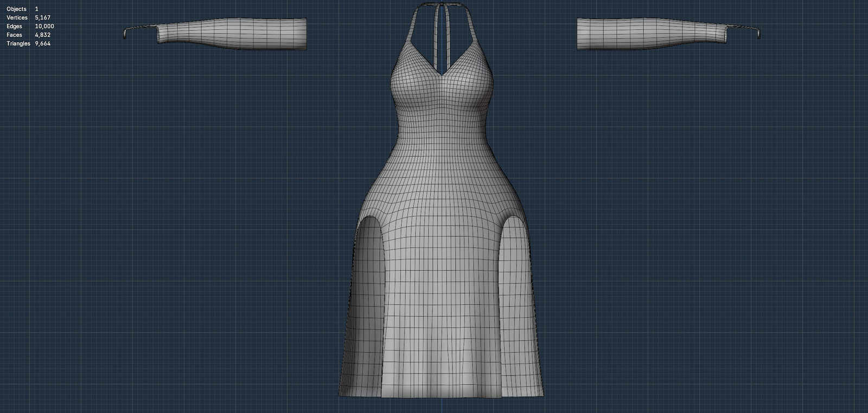Image resolution: width=868 pixels, height=413 pixels.
Task: Select the right side panel of skirt
Action: click(518, 304)
